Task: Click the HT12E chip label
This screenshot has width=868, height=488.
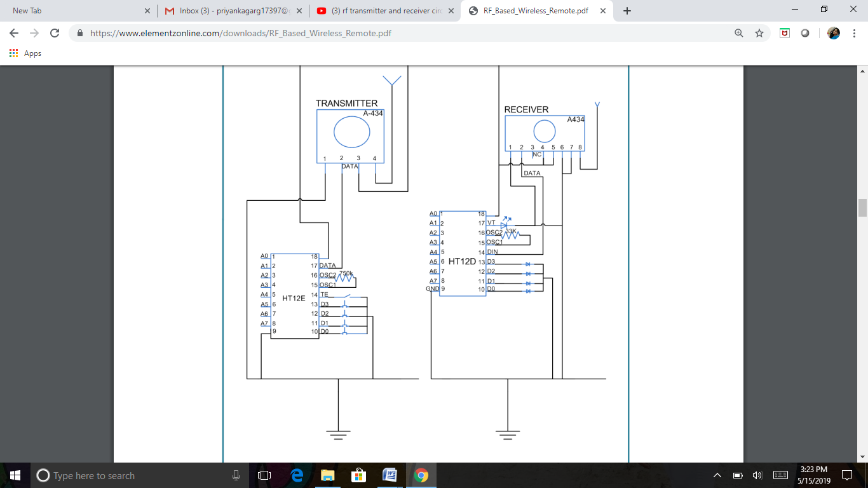Action: point(294,298)
